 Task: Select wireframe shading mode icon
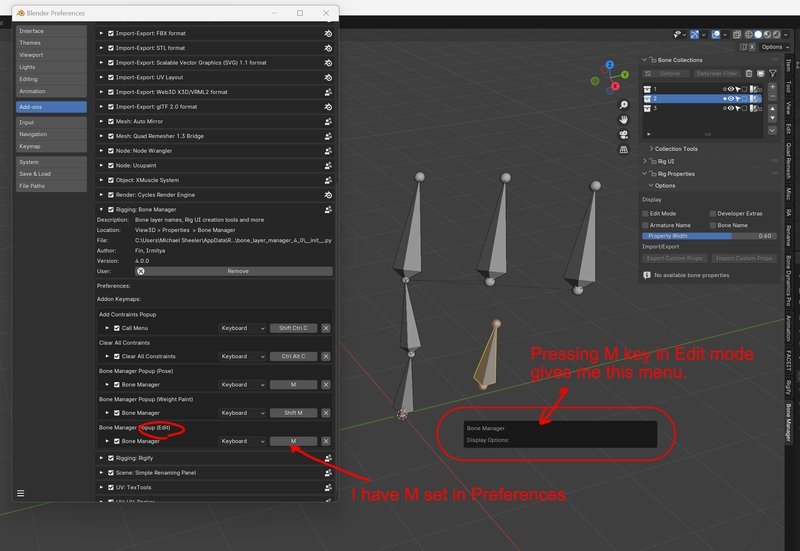pos(749,35)
